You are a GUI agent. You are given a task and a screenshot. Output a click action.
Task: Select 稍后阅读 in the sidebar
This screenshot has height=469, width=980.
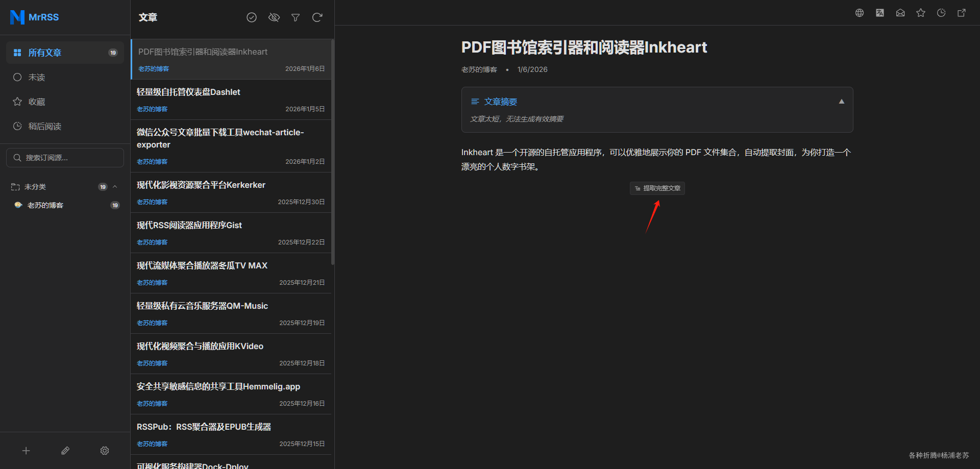65,126
